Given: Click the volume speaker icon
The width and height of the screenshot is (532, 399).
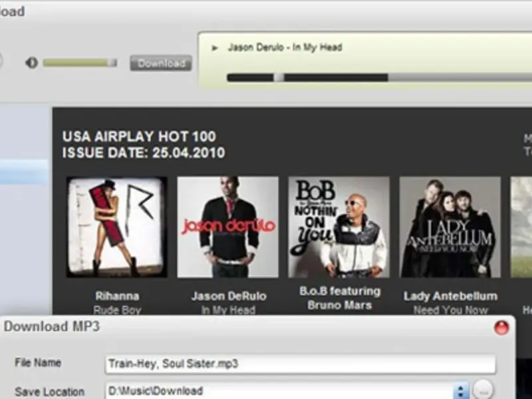Looking at the screenshot, I should coord(32,63).
